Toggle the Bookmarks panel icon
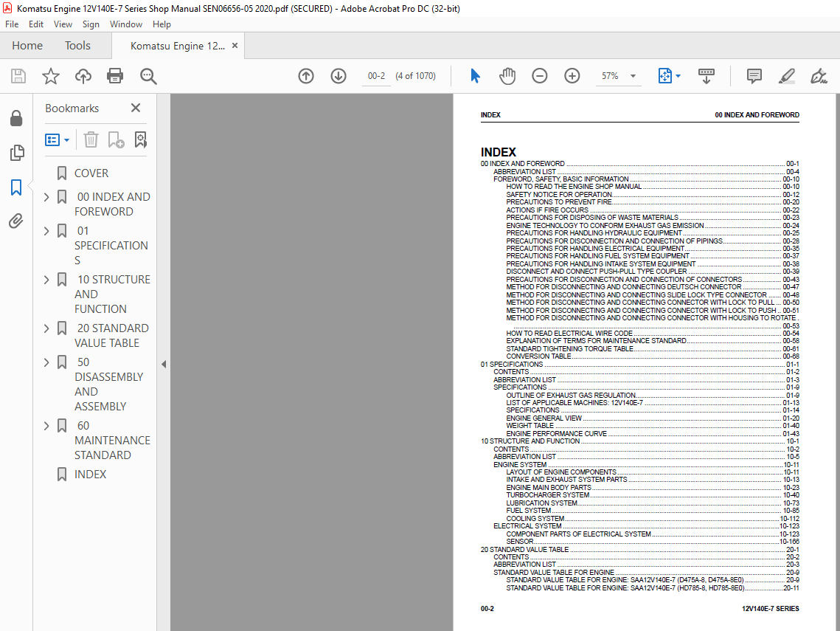The width and height of the screenshot is (840, 631). pyautogui.click(x=17, y=187)
